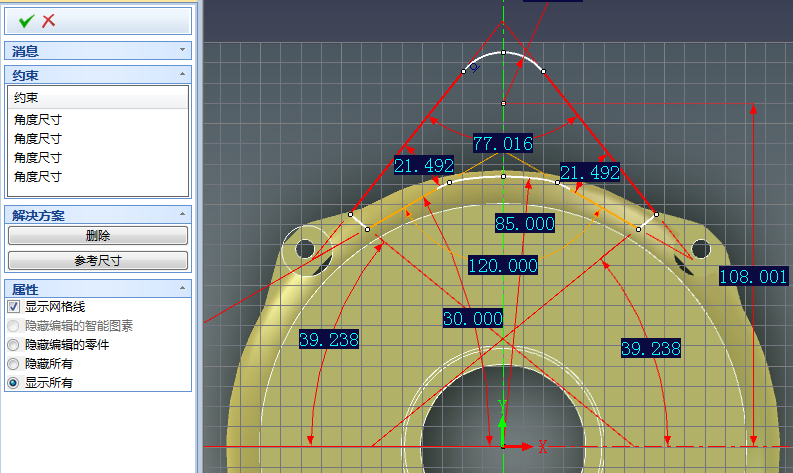
Task: Select the fourth 角度尺寸 constraint row
Action: pos(98,177)
